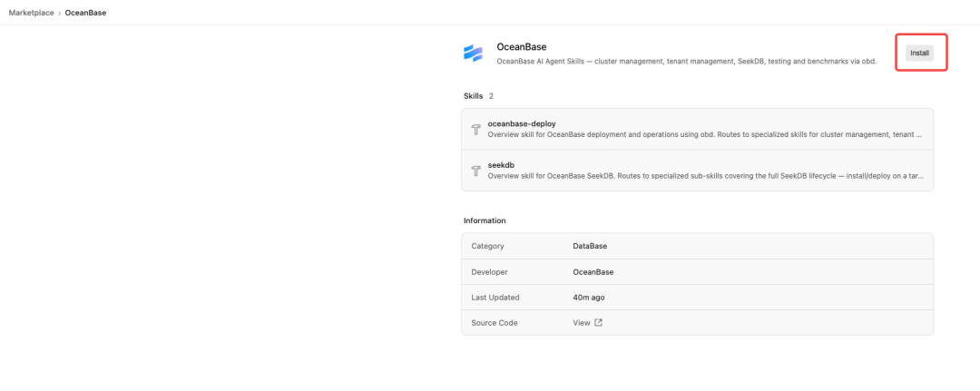Click the seekdb skill icon
980x391 pixels.
(x=476, y=171)
